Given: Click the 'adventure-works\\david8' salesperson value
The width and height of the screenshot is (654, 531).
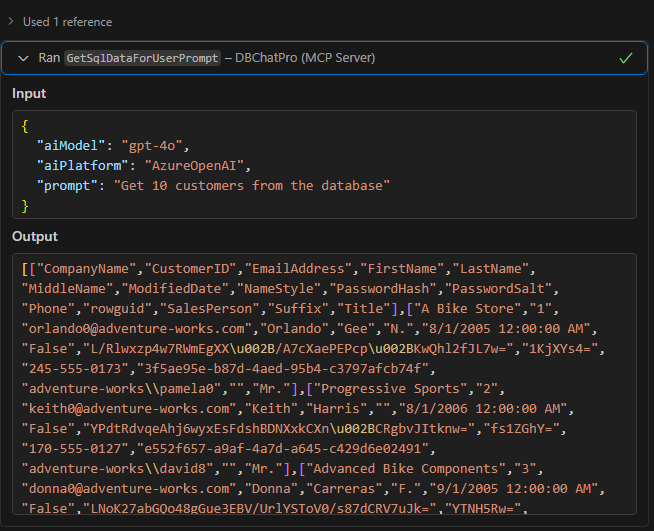Looking at the screenshot, I should (x=118, y=469).
